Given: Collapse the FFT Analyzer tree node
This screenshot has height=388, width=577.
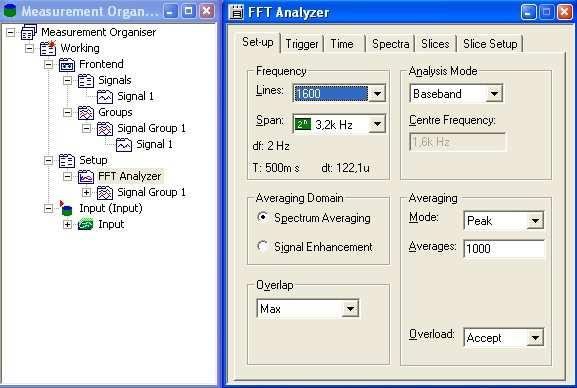Looking at the screenshot, I should click(x=67, y=176).
